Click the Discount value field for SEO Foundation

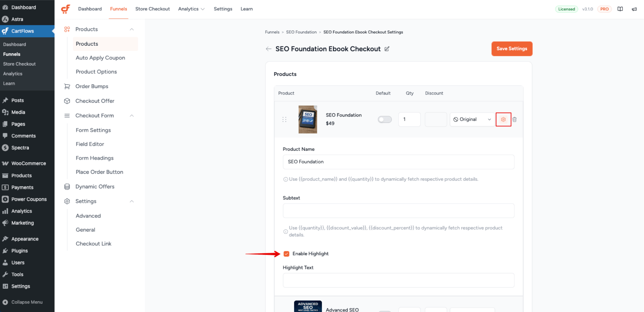[436, 120]
